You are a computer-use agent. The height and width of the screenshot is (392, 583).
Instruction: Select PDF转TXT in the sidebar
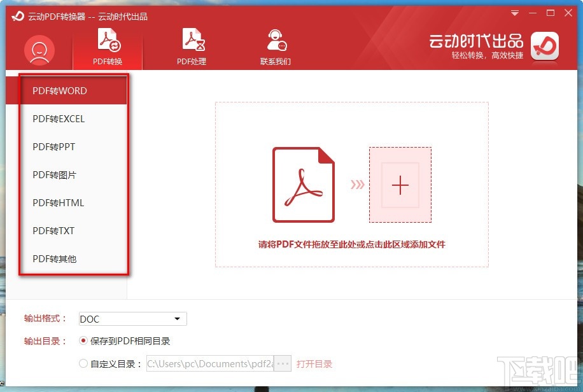tap(53, 230)
